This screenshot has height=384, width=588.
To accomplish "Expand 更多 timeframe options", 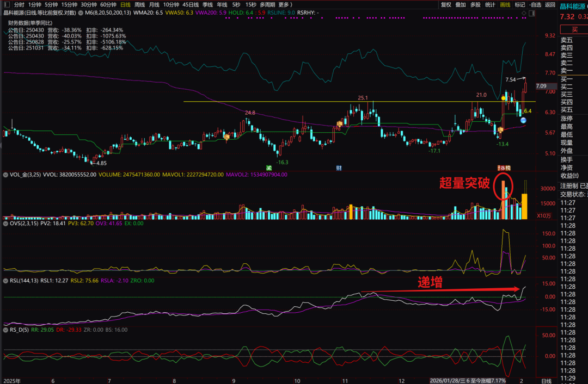I will click(x=285, y=4).
